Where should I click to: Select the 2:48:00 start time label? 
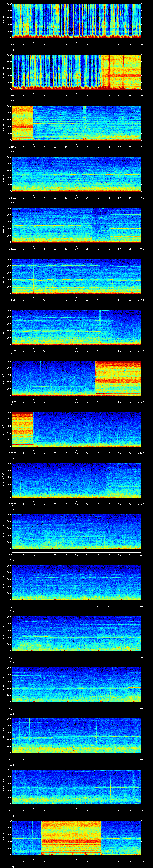(x=12, y=249)
